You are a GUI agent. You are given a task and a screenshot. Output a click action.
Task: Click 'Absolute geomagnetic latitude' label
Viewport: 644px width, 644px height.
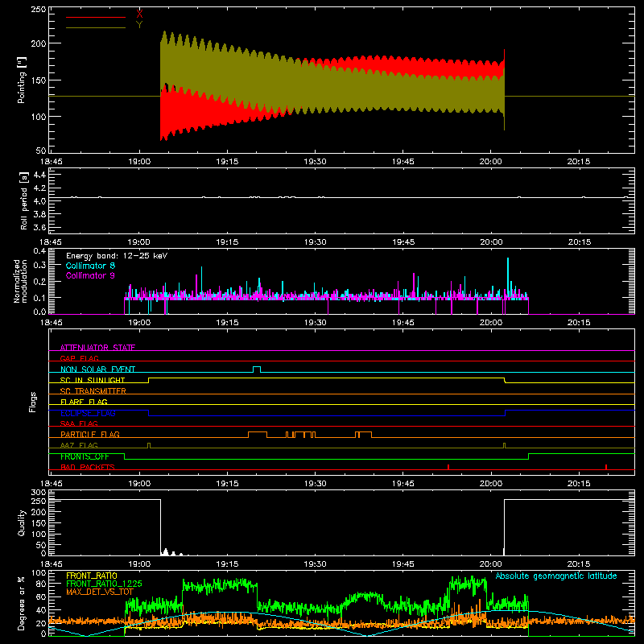[556, 576]
